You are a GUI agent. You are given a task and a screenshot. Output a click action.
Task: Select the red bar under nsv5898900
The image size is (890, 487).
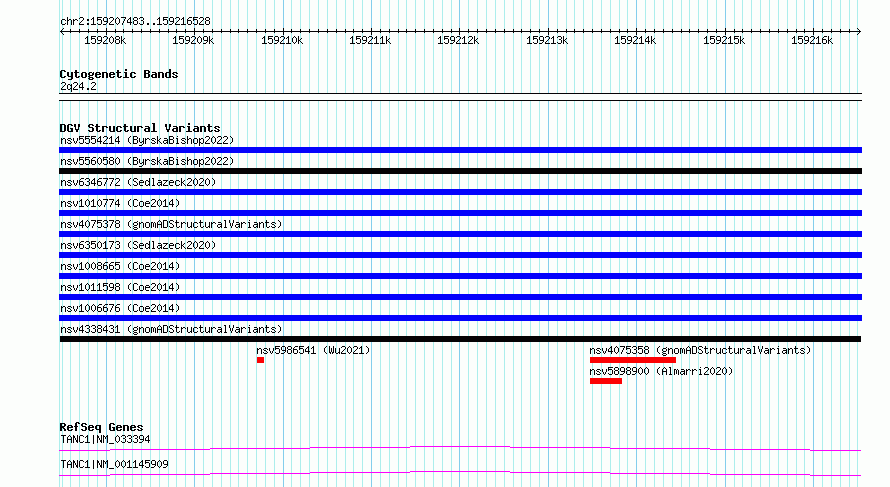pyautogui.click(x=606, y=381)
